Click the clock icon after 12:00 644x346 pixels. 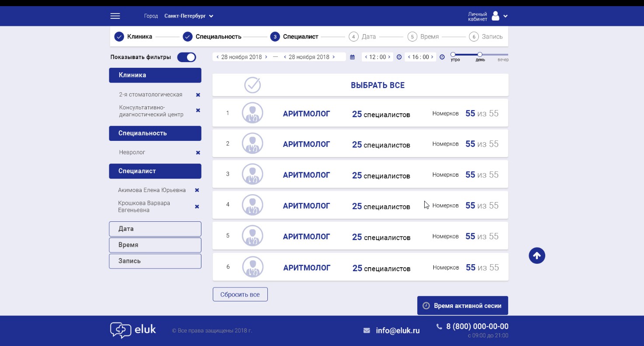coord(399,57)
